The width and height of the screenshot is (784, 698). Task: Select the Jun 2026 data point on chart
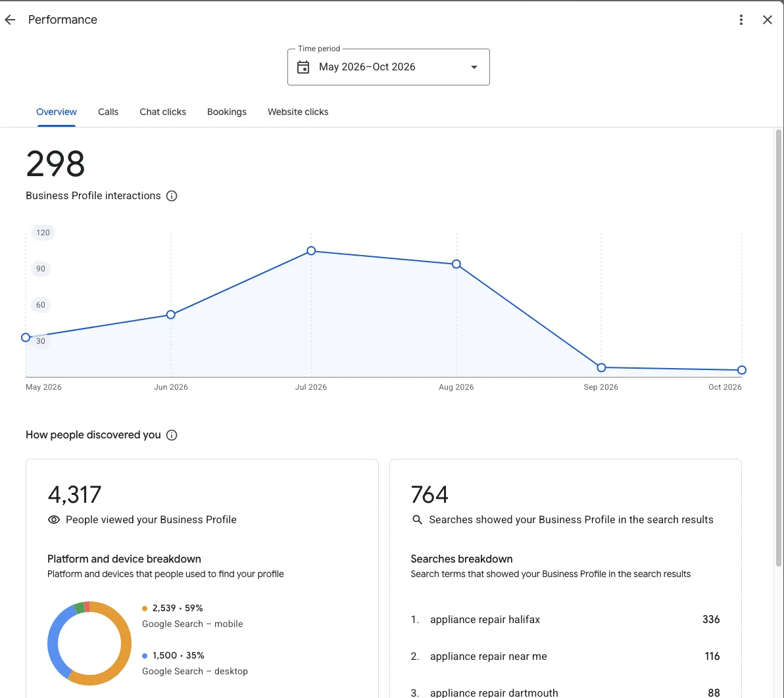point(170,315)
